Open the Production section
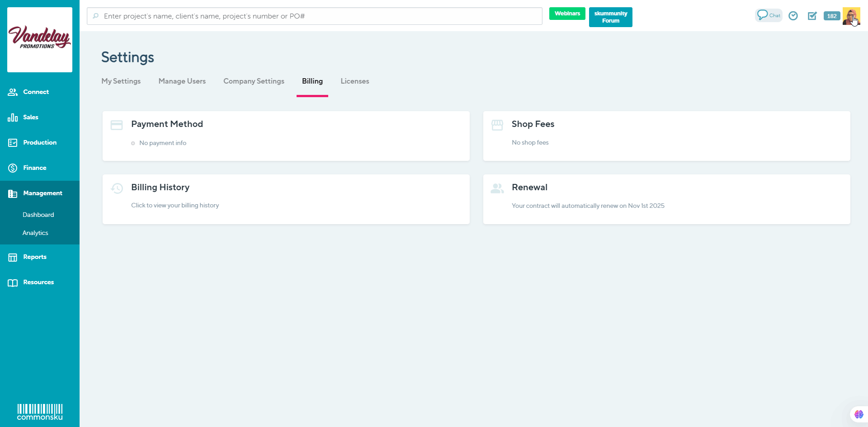The height and width of the screenshot is (427, 868). click(x=40, y=142)
